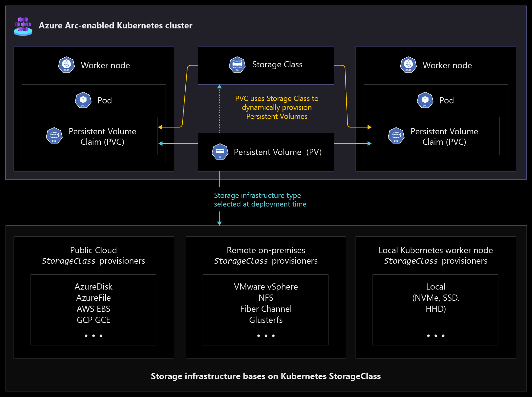Select the AWS EBS list item

click(93, 309)
